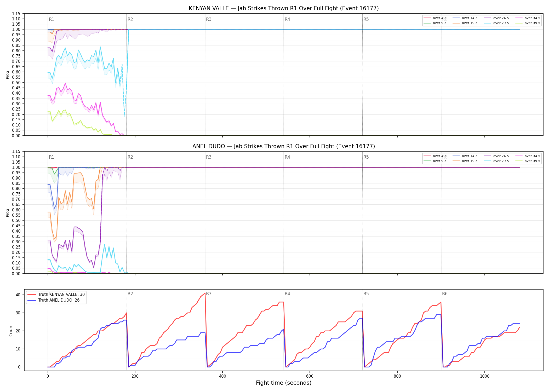Click the R2 marker in the Count chart
The width and height of the screenshot is (549, 392).
point(130,294)
